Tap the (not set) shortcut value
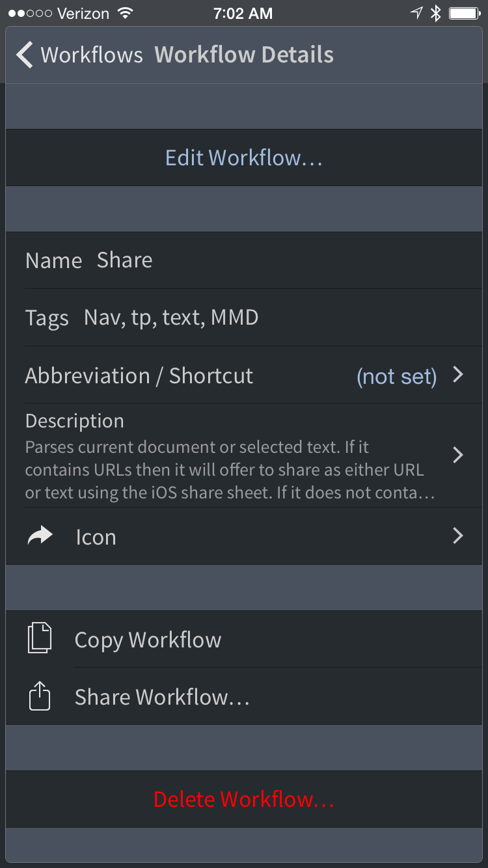 point(397,376)
